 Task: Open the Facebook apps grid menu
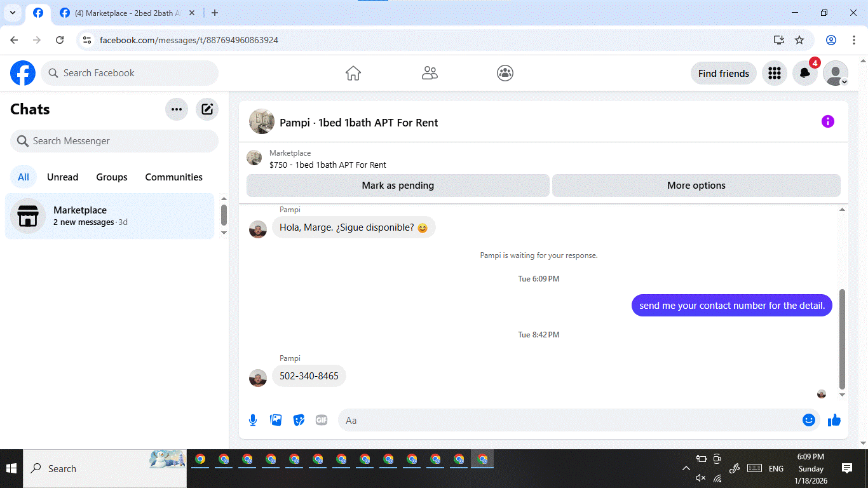point(774,73)
